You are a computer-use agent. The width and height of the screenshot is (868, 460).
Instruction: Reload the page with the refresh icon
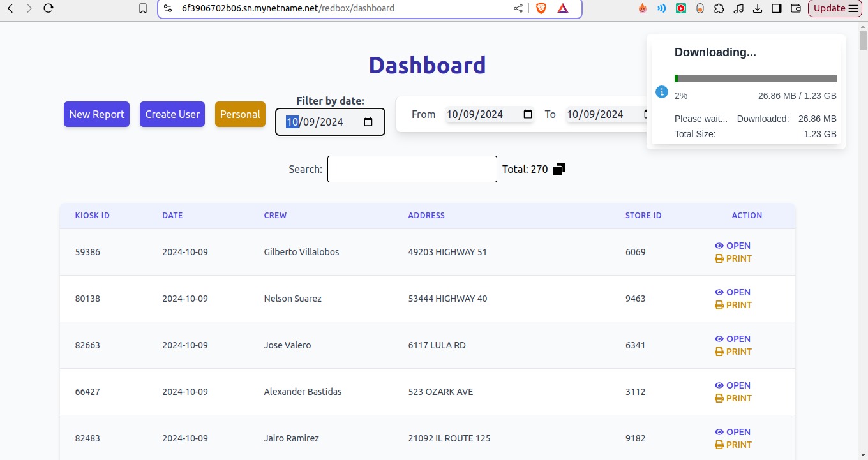pyautogui.click(x=49, y=8)
